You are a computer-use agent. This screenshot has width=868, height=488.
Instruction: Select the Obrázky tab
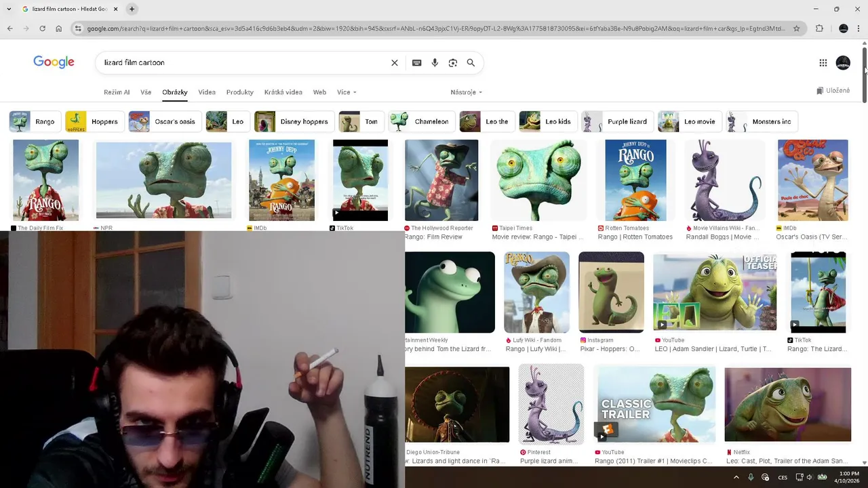coord(174,92)
